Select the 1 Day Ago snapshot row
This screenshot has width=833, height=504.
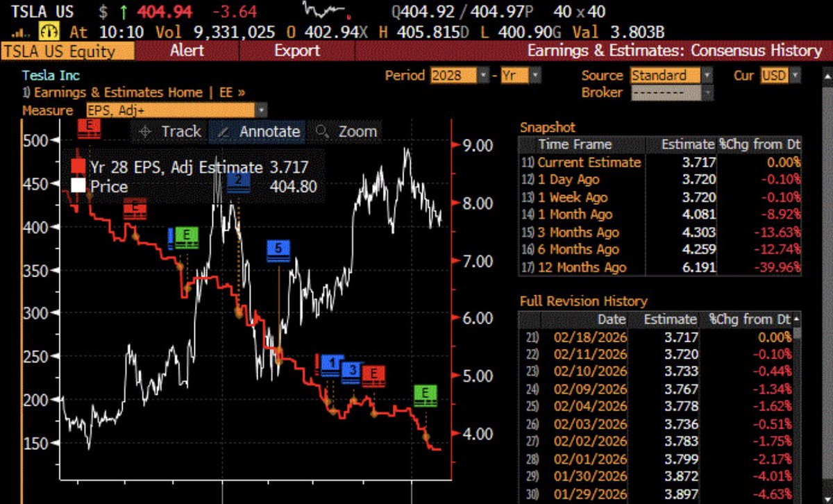(659, 179)
